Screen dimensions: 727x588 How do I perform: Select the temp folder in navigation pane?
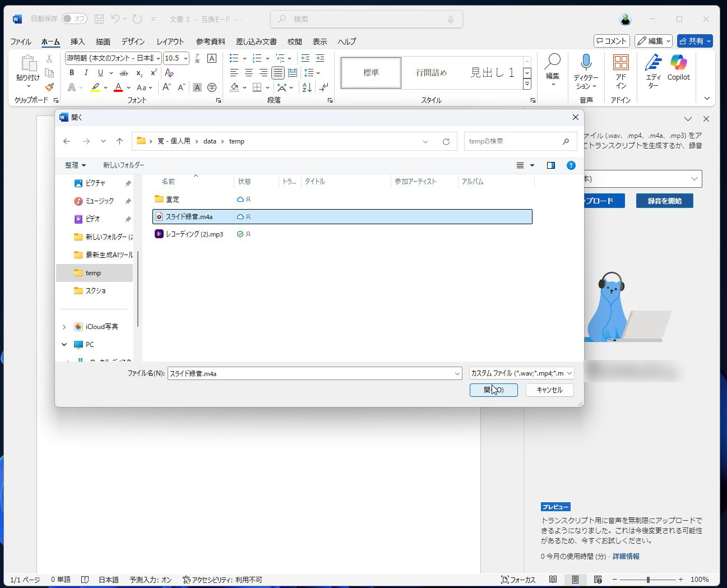pyautogui.click(x=95, y=273)
